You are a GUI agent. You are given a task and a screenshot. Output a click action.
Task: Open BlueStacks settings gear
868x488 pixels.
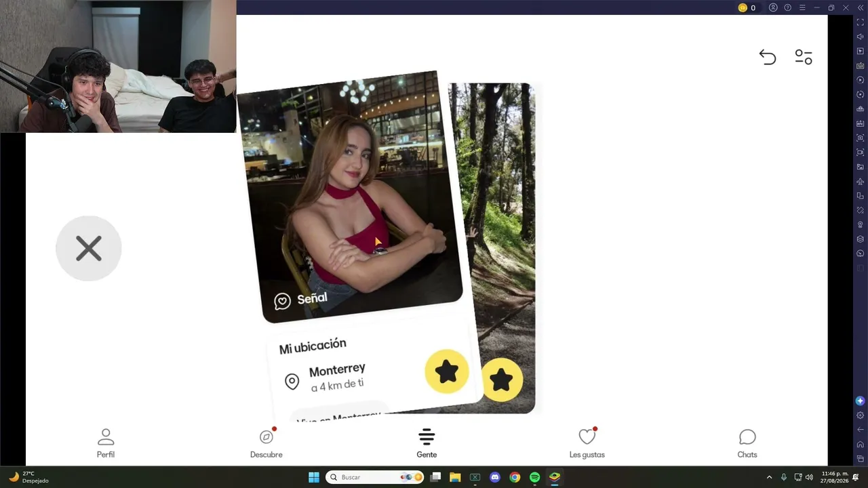tap(861, 415)
